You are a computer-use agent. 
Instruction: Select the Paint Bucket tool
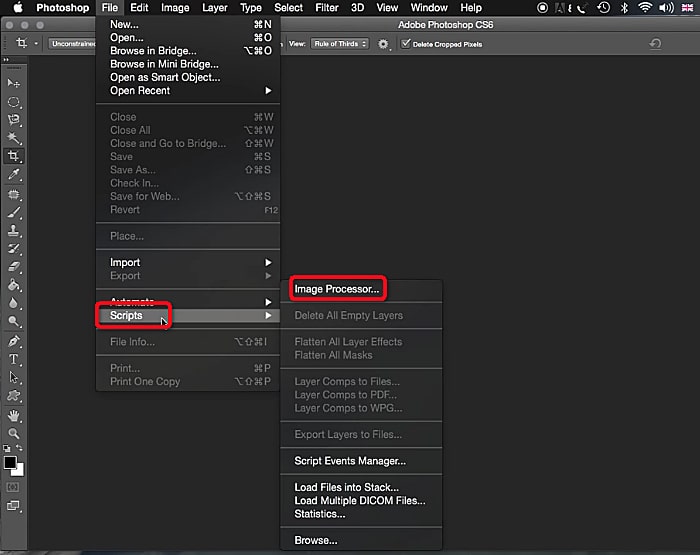(x=13, y=285)
